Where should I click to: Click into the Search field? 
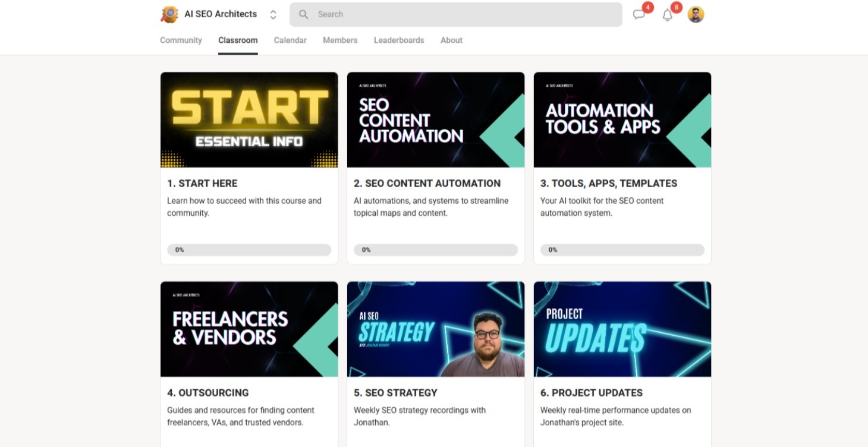[456, 14]
